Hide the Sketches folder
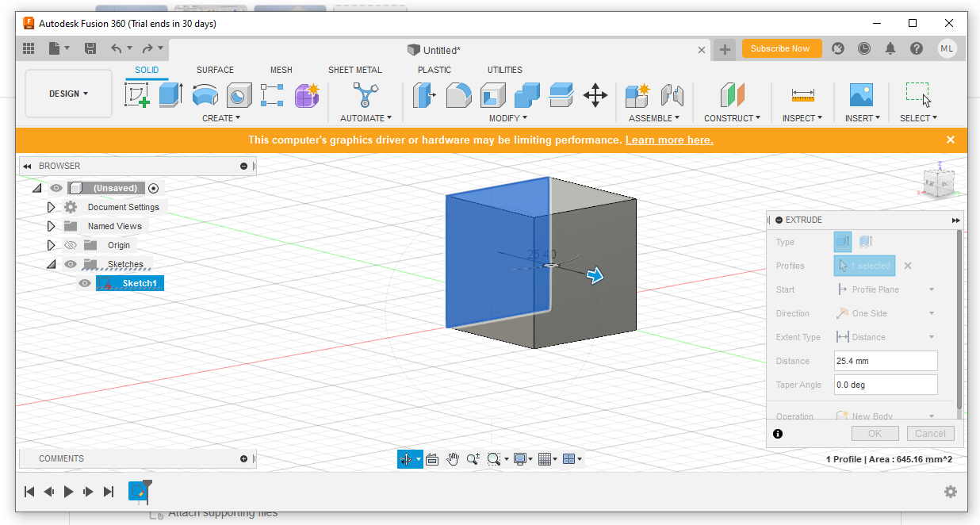980x525 pixels. pyautogui.click(x=71, y=264)
